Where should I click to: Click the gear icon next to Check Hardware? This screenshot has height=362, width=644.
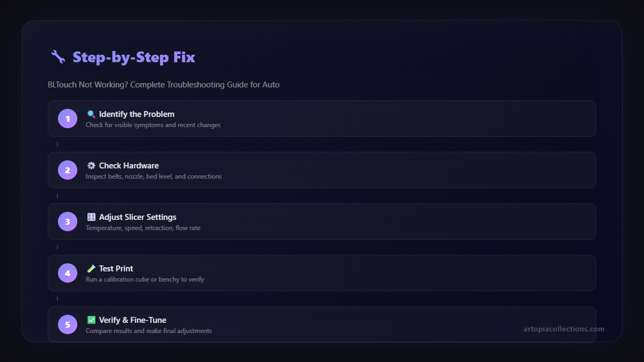coord(91,166)
